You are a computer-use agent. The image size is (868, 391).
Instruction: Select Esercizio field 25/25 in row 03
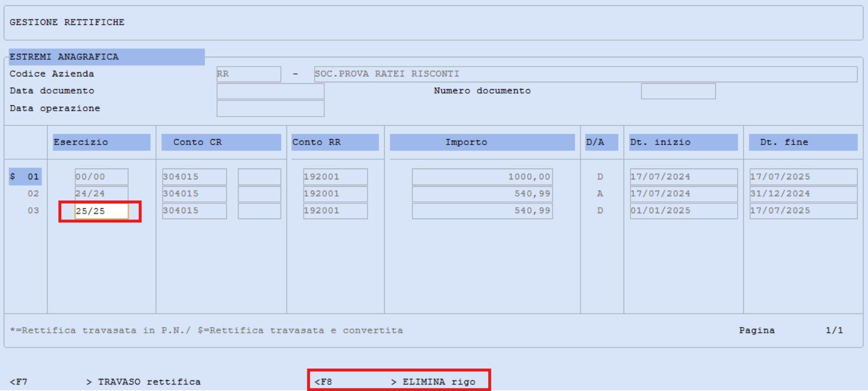pyautogui.click(x=101, y=211)
